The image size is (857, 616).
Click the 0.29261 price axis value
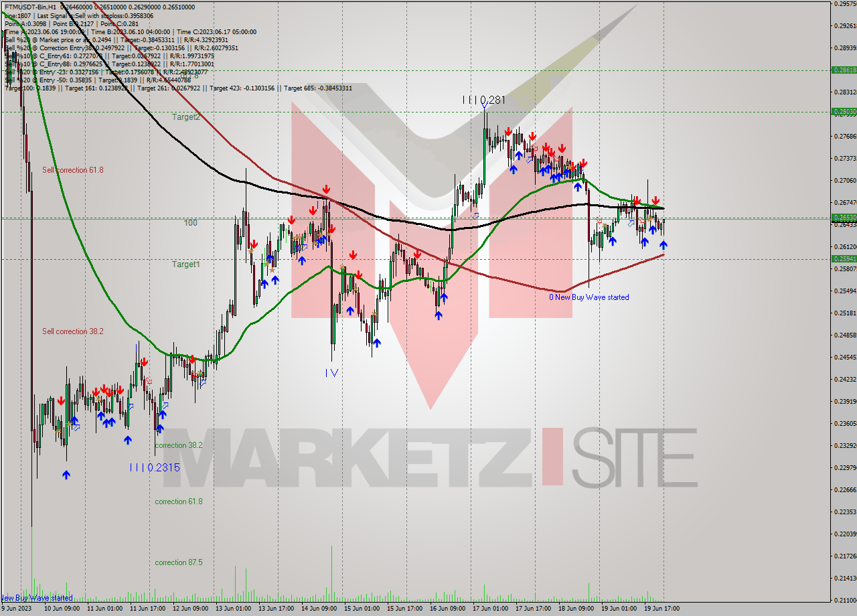point(845,26)
